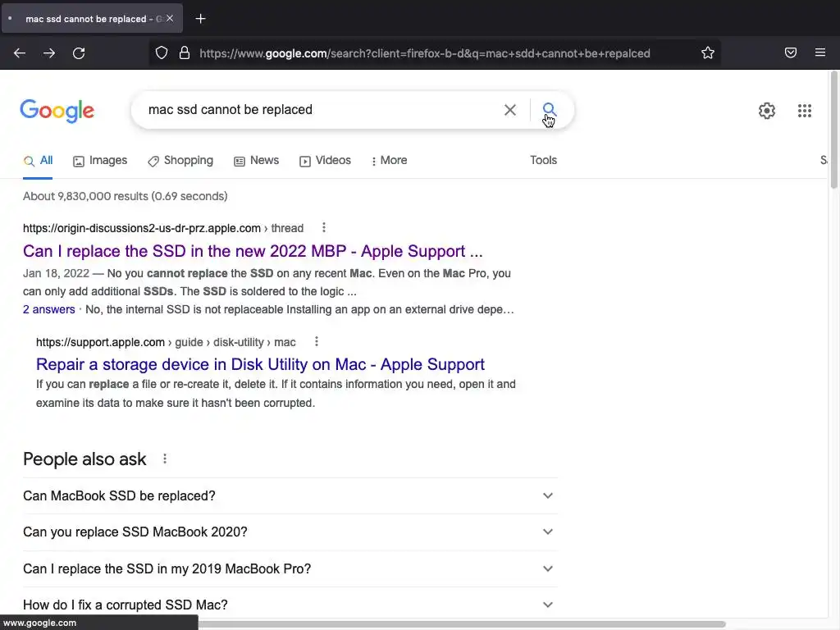Screen dimensions: 840x630
Task: Click the padlock site info icon
Action: (185, 52)
